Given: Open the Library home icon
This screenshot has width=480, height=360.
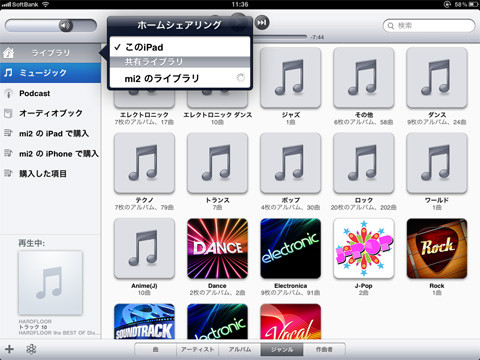Looking at the screenshot, I should tap(9, 53).
